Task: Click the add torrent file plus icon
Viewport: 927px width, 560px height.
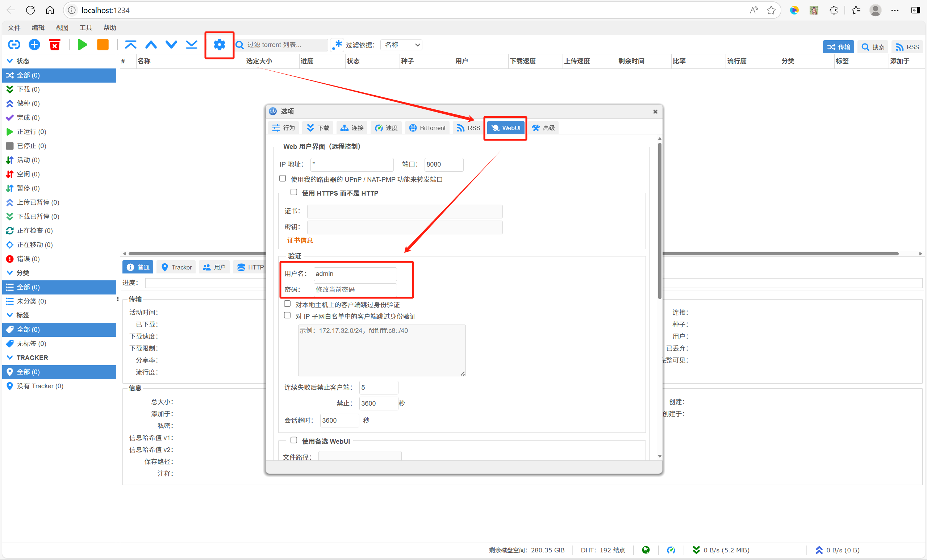Action: [34, 45]
